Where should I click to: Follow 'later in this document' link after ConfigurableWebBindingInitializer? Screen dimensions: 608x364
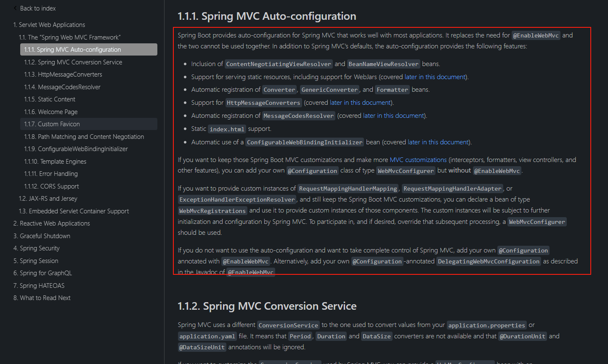(438, 142)
